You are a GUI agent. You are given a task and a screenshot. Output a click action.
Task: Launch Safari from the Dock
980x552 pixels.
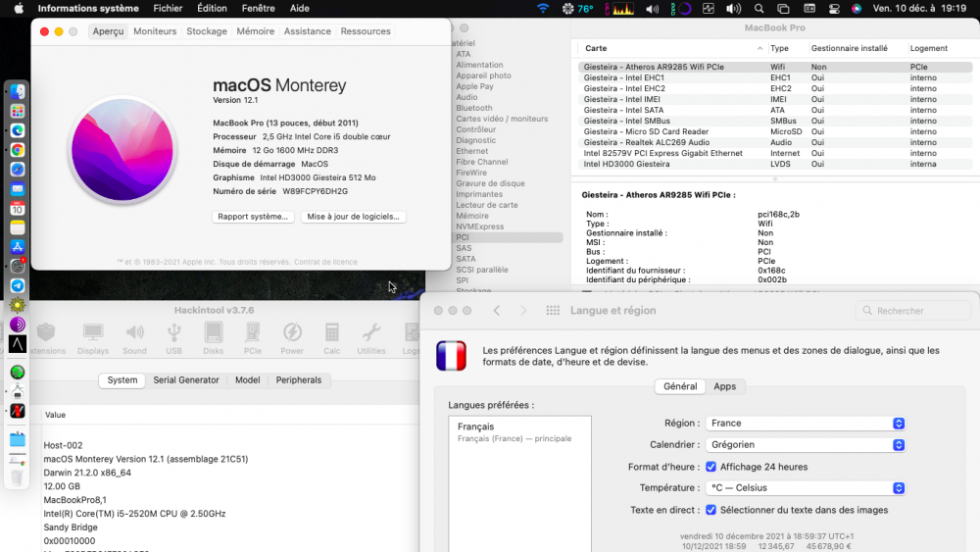click(18, 169)
